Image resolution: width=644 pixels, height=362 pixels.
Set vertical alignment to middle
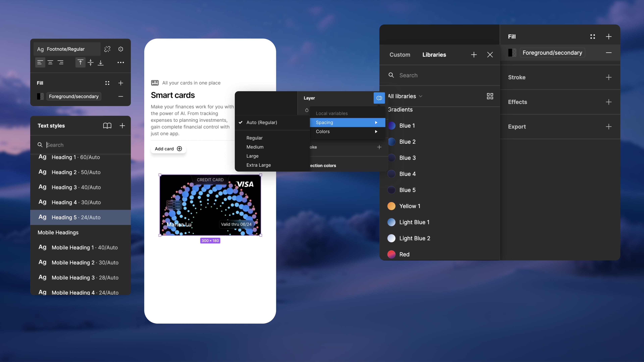(91, 63)
